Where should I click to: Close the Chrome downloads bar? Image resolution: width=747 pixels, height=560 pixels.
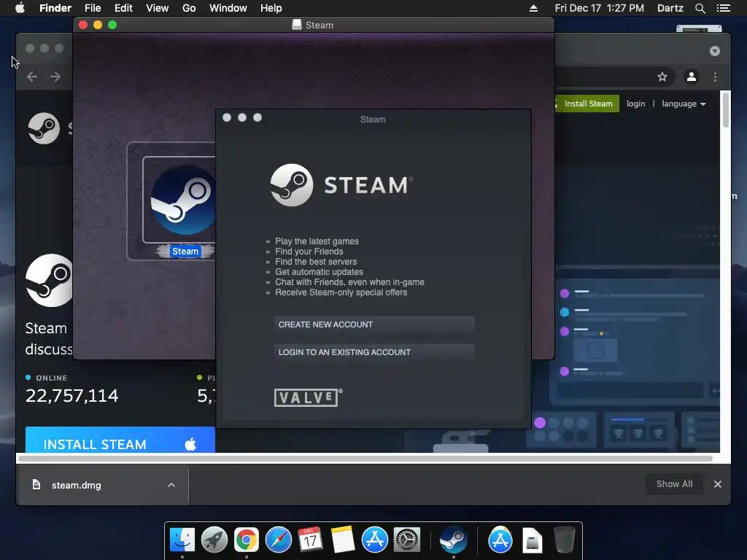coord(718,484)
